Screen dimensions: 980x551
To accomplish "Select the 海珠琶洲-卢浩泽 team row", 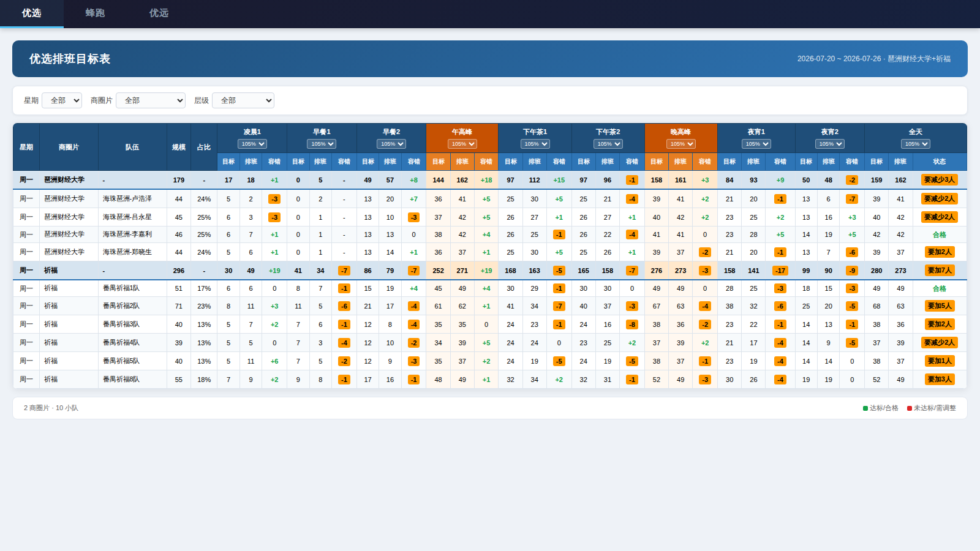I will (x=490, y=199).
